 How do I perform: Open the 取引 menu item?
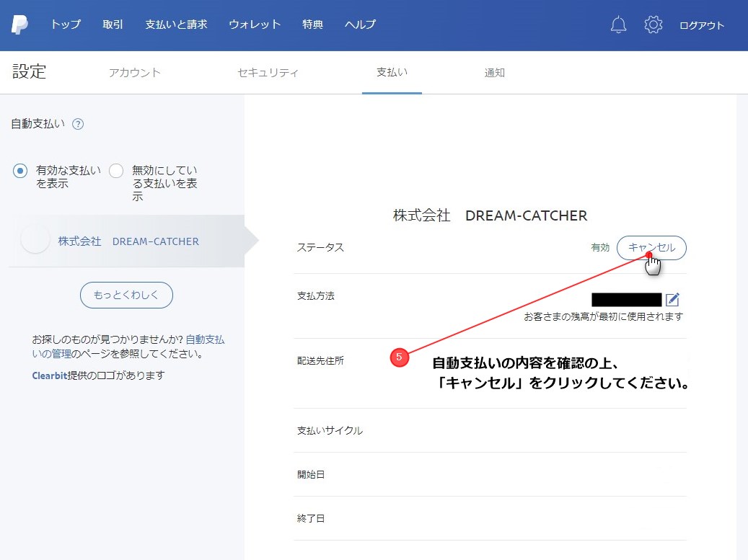click(x=113, y=25)
